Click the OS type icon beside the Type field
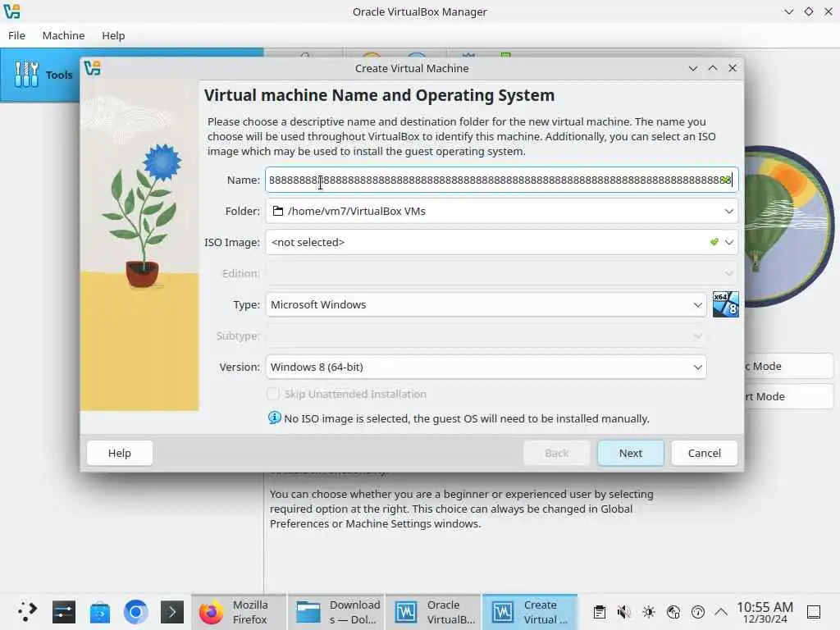Viewport: 840px width, 630px height. [725, 304]
